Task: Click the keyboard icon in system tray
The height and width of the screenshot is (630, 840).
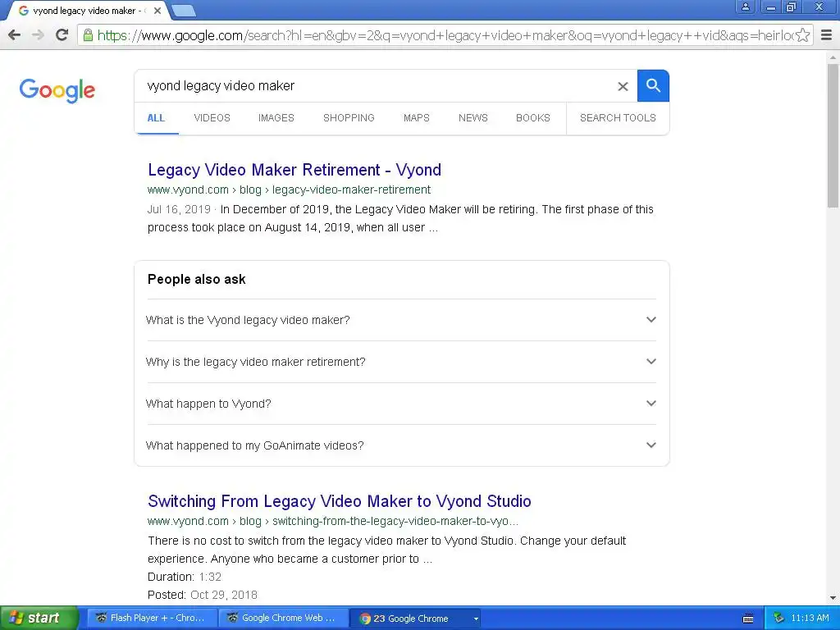Action: click(748, 619)
